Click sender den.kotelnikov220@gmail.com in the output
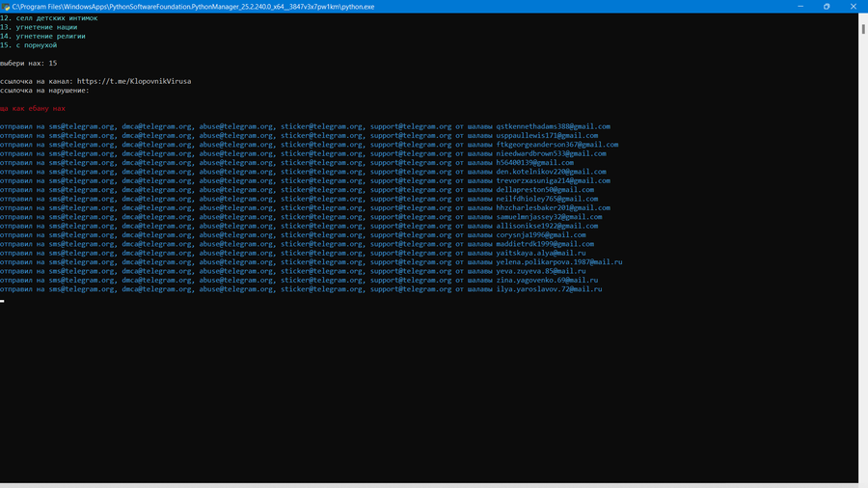This screenshot has height=488, width=868. (x=551, y=172)
